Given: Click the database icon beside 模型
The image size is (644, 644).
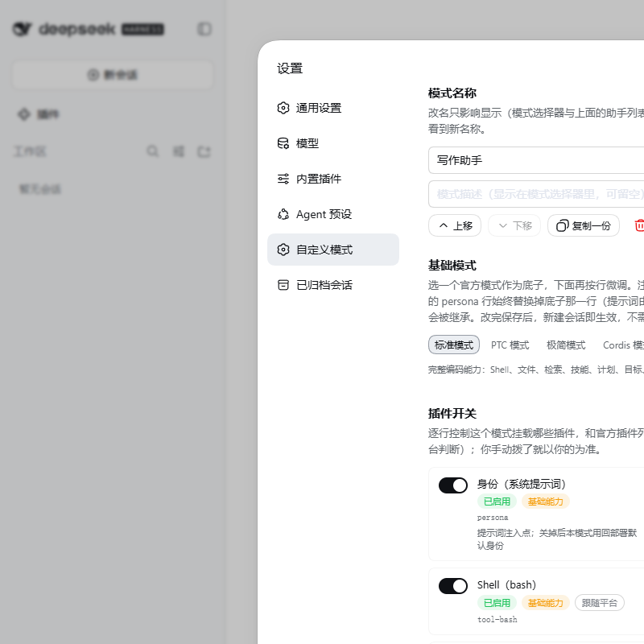Looking at the screenshot, I should 283,143.
